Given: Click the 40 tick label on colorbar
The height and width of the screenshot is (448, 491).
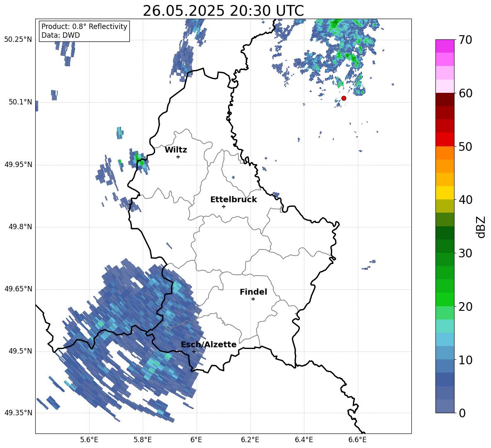Looking at the screenshot, I should click(x=465, y=200).
